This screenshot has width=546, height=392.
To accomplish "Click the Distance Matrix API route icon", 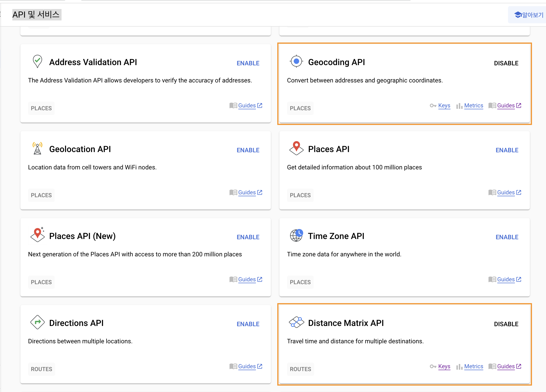I will tap(296, 322).
